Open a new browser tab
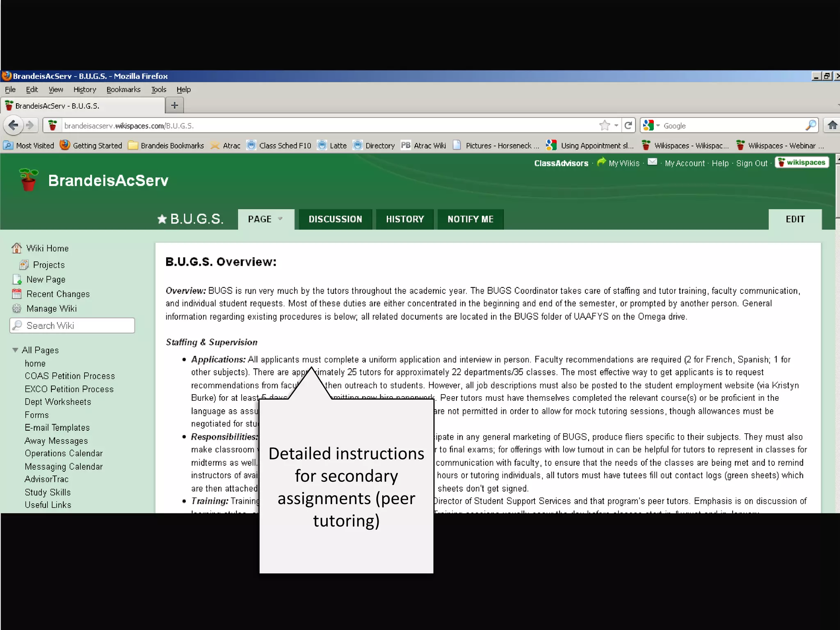 click(x=174, y=105)
